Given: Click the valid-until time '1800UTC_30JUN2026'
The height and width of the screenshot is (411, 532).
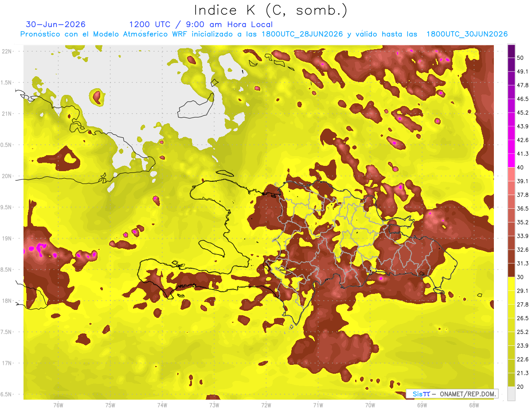Looking at the screenshot, I should [x=467, y=34].
